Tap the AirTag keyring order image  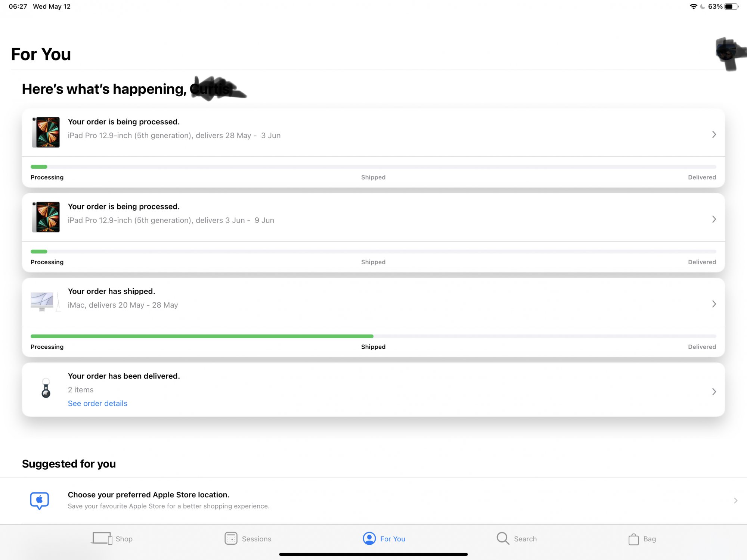(x=46, y=388)
